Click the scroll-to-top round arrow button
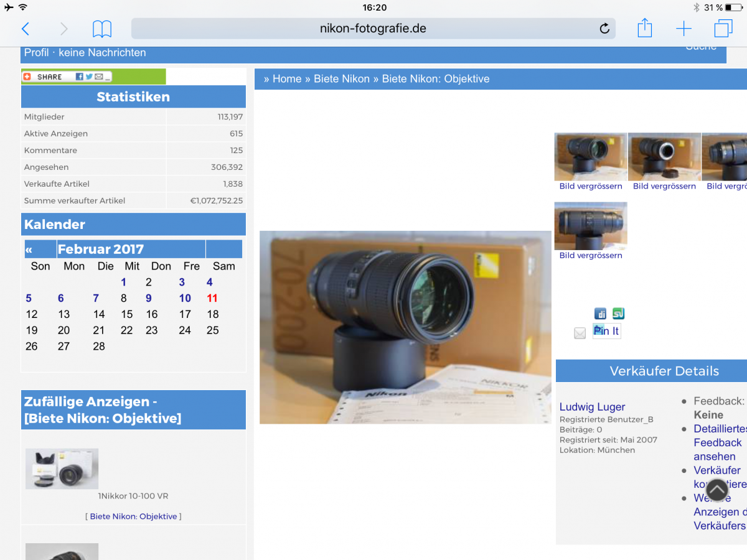This screenshot has width=747, height=560. click(717, 490)
